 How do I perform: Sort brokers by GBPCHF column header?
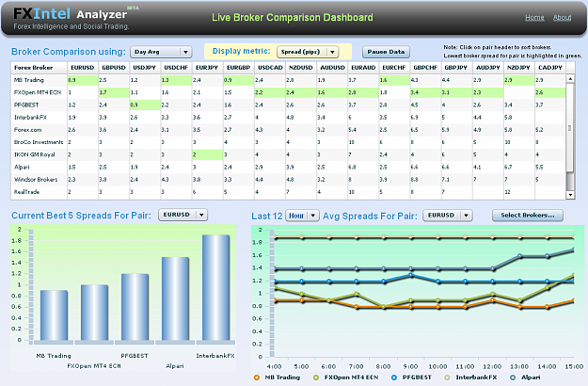tap(425, 68)
